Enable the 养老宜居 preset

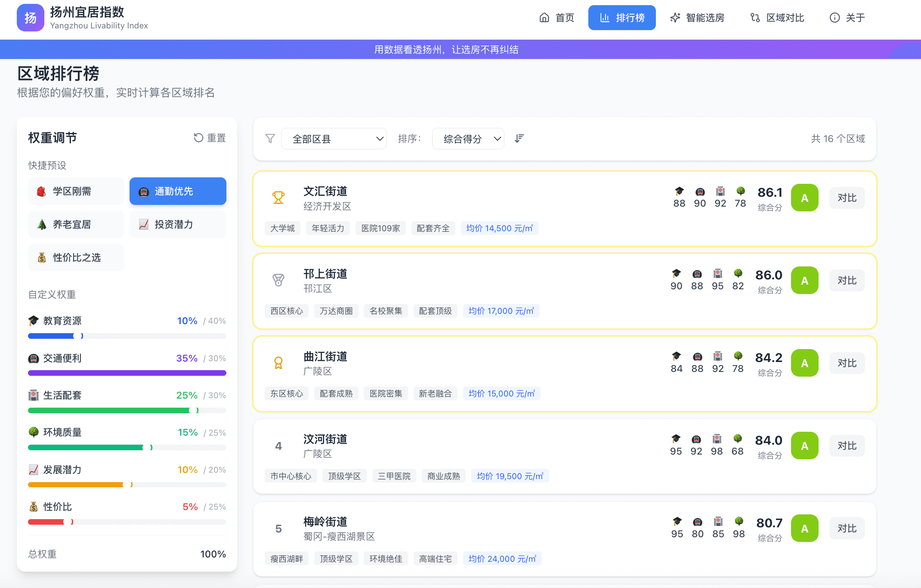coord(76,224)
